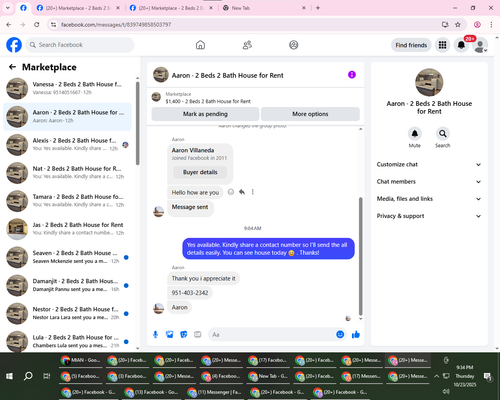
Task: Switch to third Marketplace browser tab
Action: 172,8
